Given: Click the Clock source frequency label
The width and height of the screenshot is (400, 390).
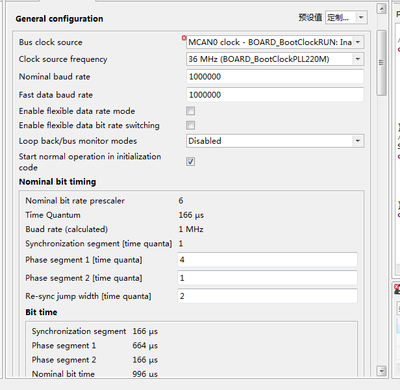Looking at the screenshot, I should [x=63, y=59].
